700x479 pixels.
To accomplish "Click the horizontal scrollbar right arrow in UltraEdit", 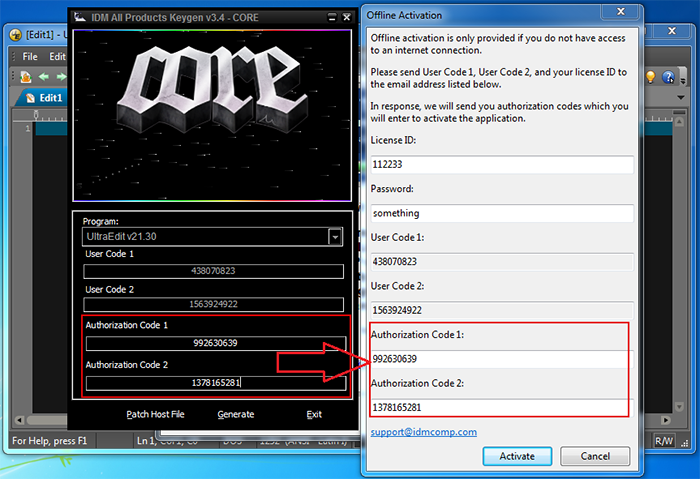I will coord(666,420).
